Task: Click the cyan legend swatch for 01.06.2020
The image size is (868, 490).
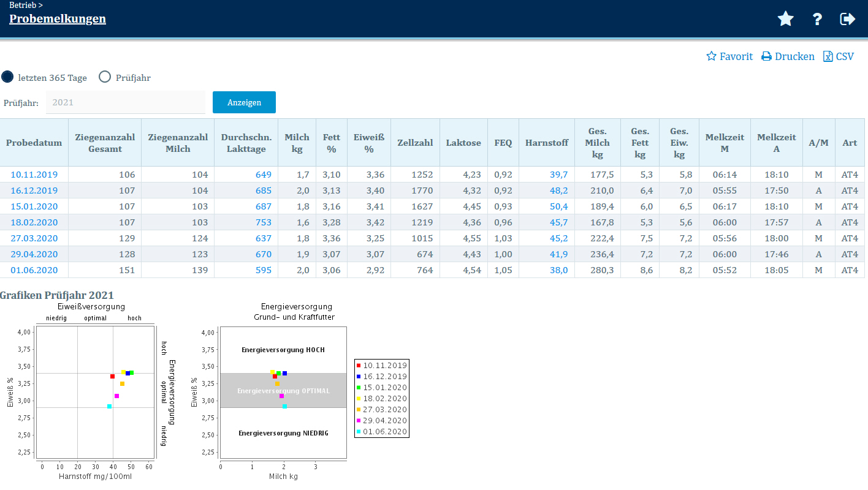Action: pyautogui.click(x=359, y=432)
